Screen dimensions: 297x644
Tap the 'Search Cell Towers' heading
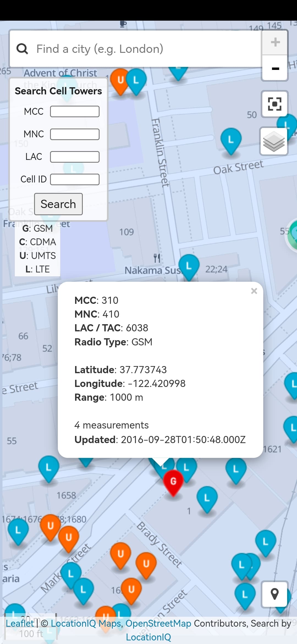pos(58,91)
